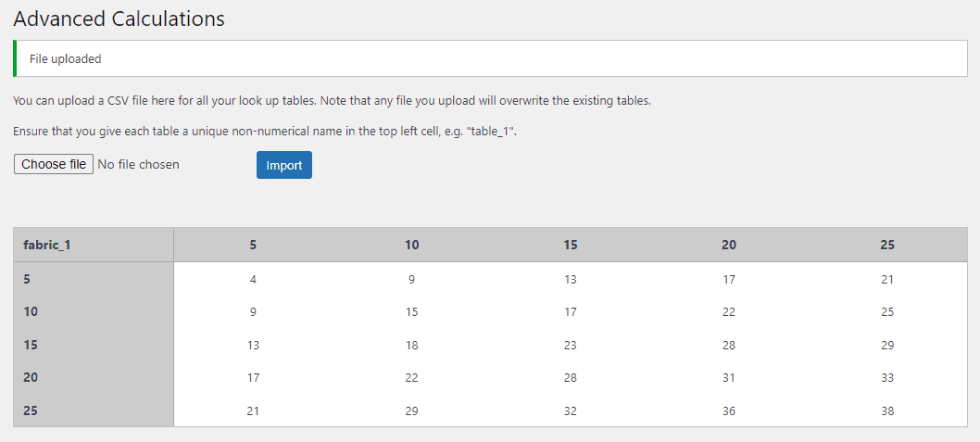Click column header 15
Image resolution: width=980 pixels, height=442 pixels.
click(x=571, y=245)
